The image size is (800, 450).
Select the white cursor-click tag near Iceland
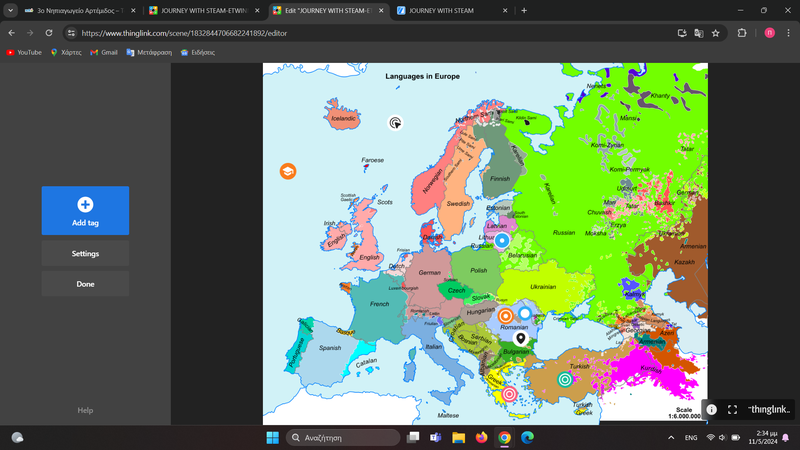click(x=396, y=123)
